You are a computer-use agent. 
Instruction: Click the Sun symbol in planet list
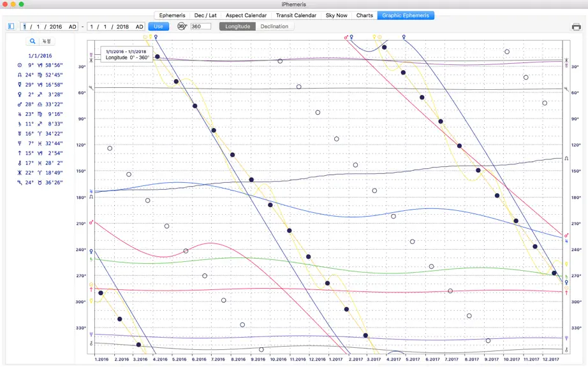[20, 65]
